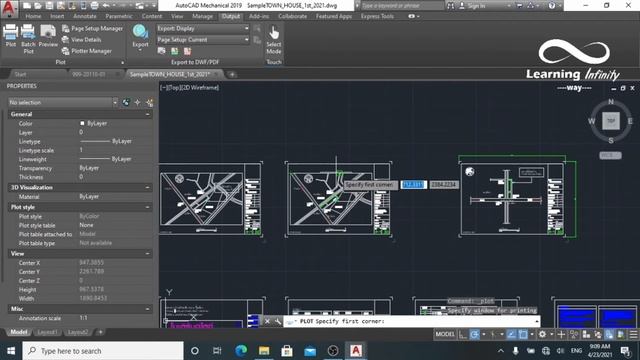This screenshot has width=640, height=360.
Task: Toggle object snap tracking in status bar
Action: [511, 334]
